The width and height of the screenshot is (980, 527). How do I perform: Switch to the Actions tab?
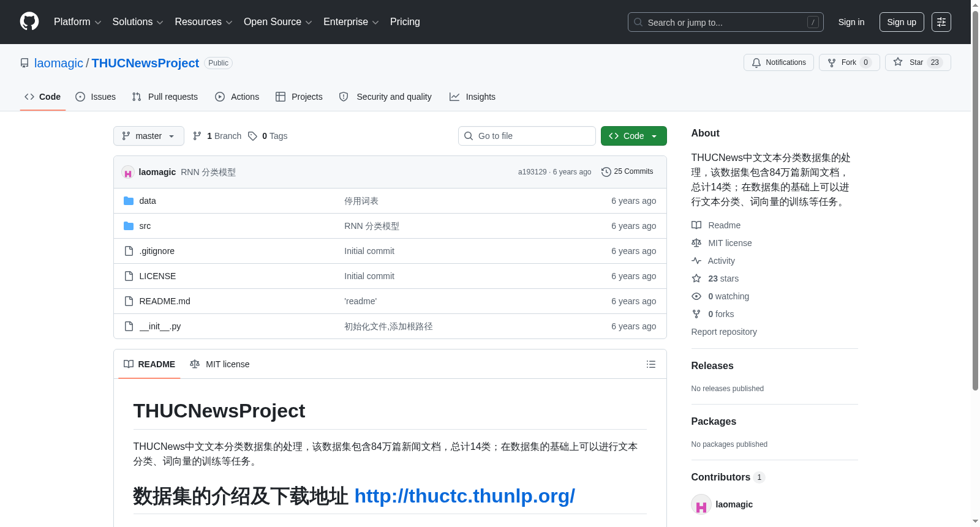pos(237,97)
